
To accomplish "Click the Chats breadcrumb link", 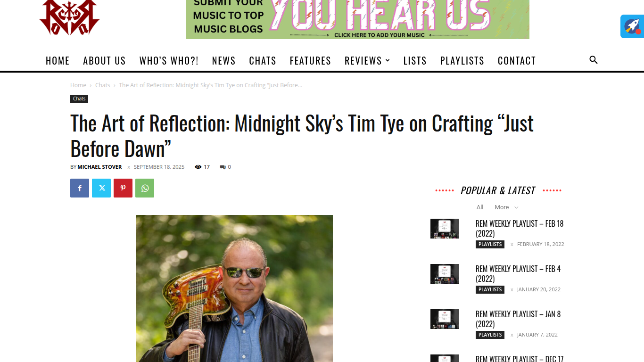I will point(102,85).
